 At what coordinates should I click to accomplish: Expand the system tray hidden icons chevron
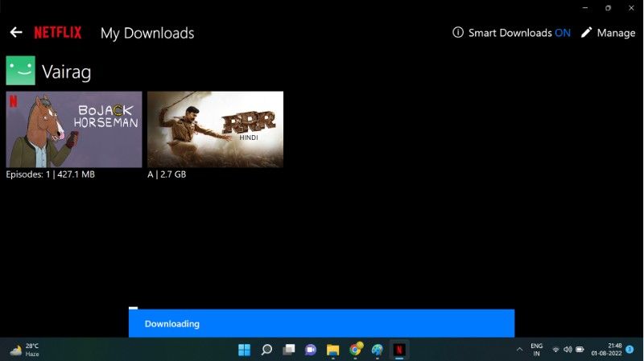pos(519,350)
